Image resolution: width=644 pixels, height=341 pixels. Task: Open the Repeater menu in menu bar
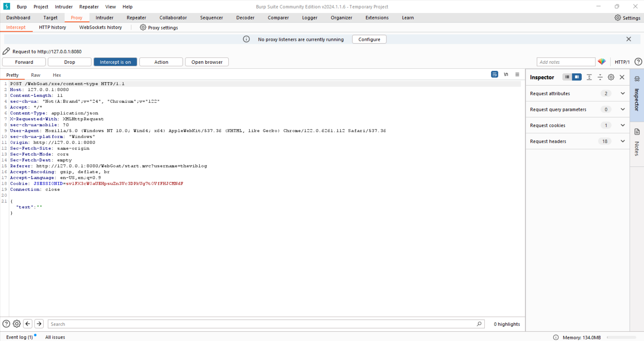(x=89, y=7)
